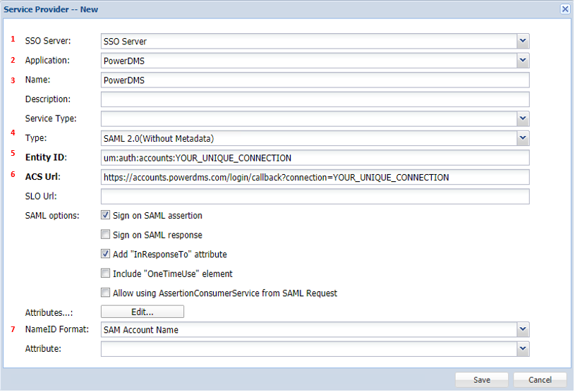This screenshot has height=392, width=575.
Task: Check Include "OneTimeUse" element
Action: point(106,274)
